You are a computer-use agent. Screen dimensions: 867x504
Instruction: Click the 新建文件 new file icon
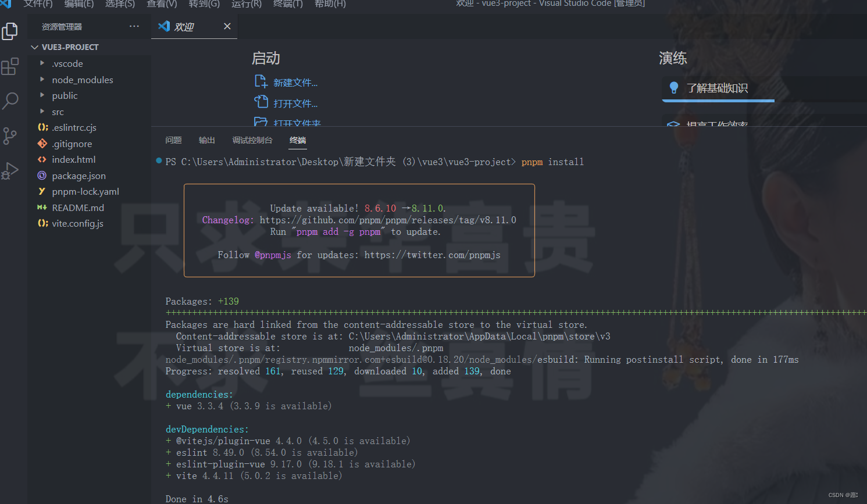(x=261, y=81)
